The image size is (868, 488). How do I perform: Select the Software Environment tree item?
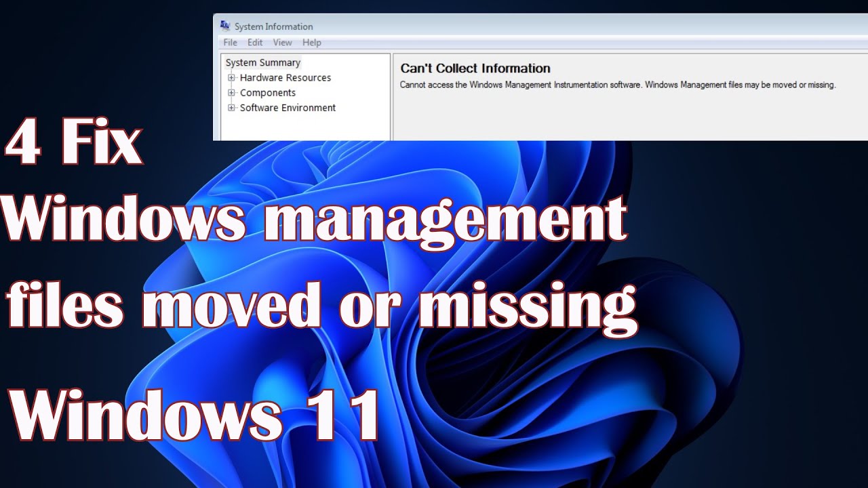[288, 107]
